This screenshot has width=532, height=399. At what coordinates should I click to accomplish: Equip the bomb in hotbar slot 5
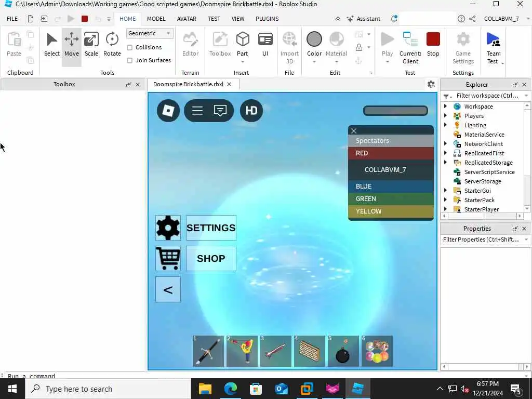[x=343, y=351]
